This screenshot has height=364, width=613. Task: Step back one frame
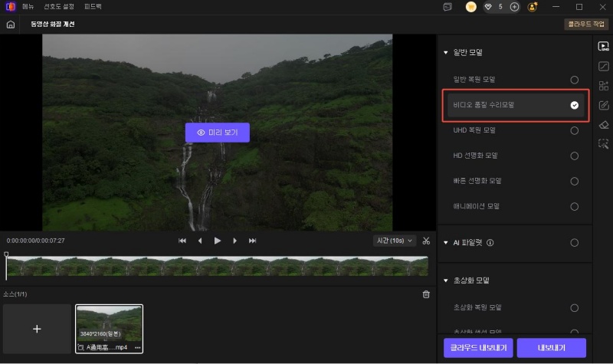200,241
